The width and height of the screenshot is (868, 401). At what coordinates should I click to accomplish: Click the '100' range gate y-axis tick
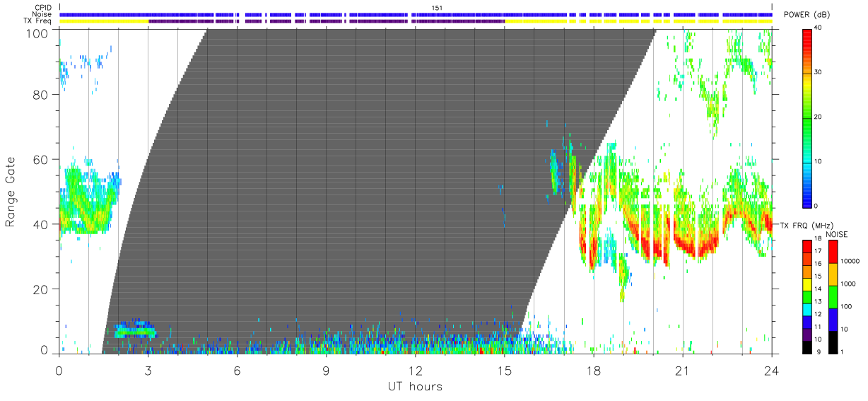coord(38,33)
